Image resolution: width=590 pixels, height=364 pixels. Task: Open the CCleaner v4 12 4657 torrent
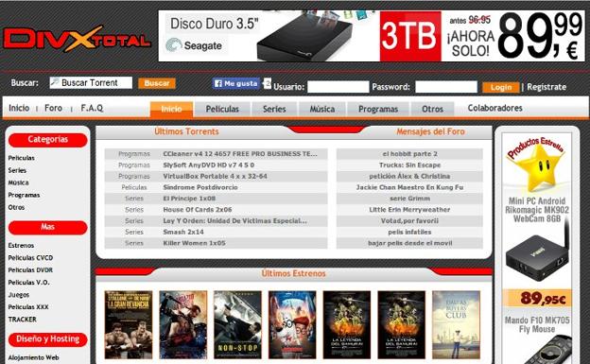[240, 153]
